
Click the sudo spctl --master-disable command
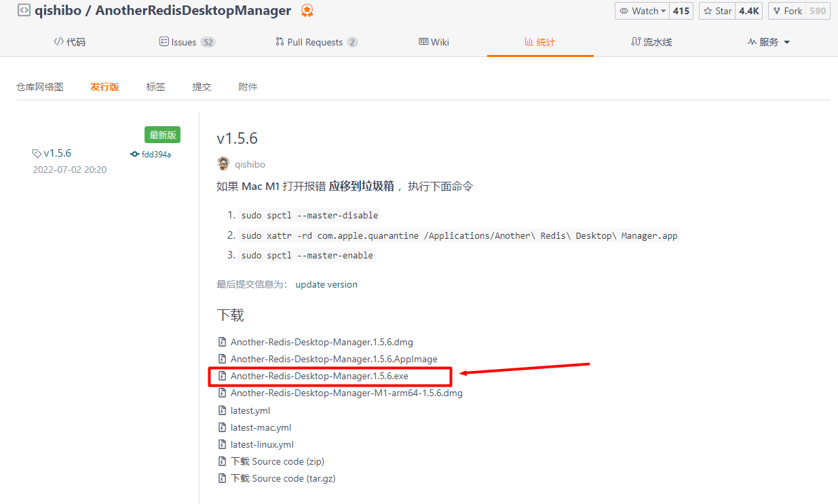tap(310, 215)
